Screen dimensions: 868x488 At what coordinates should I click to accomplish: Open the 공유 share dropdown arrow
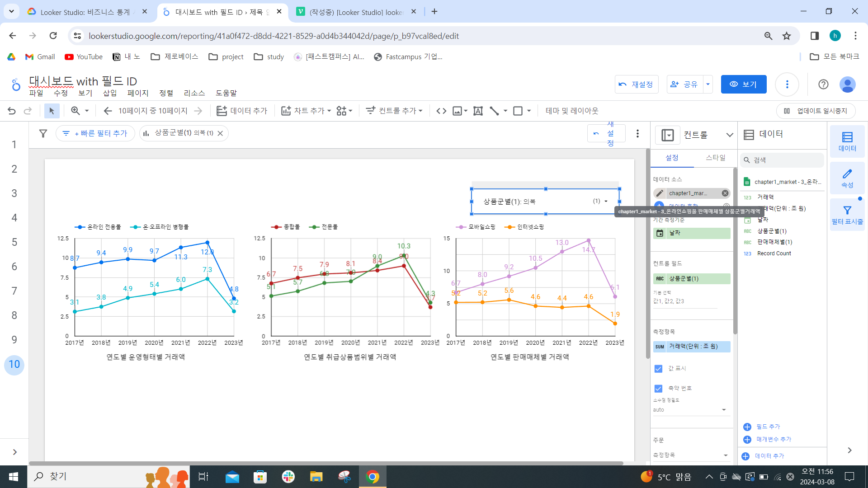(x=708, y=84)
